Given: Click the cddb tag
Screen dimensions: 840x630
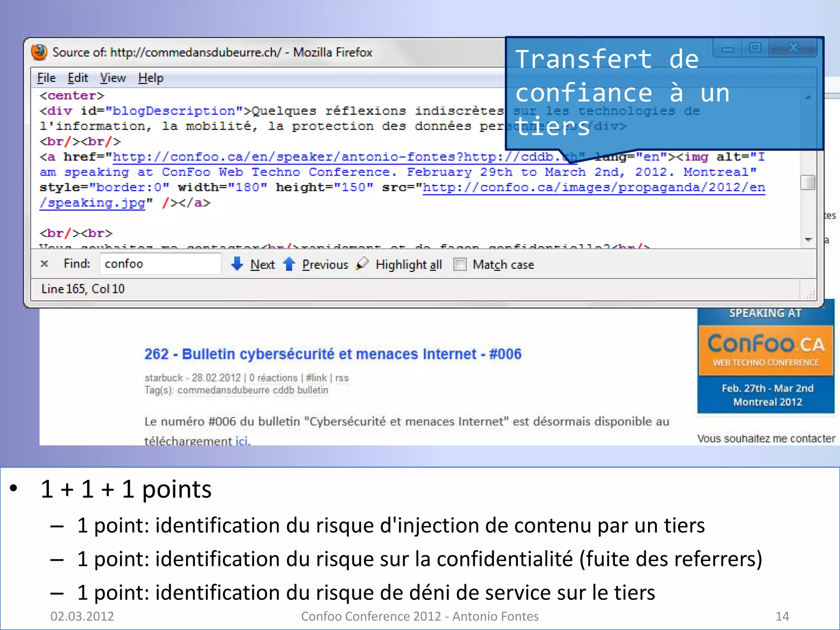Looking at the screenshot, I should tap(283, 390).
